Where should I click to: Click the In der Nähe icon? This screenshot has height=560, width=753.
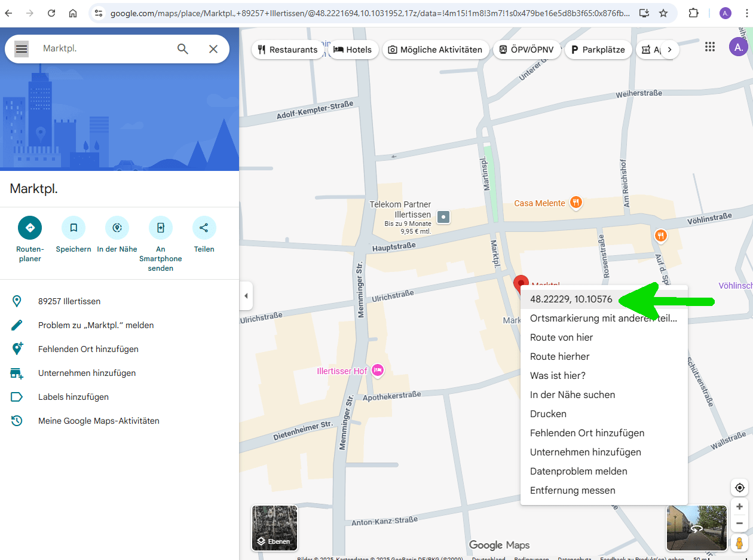(117, 228)
